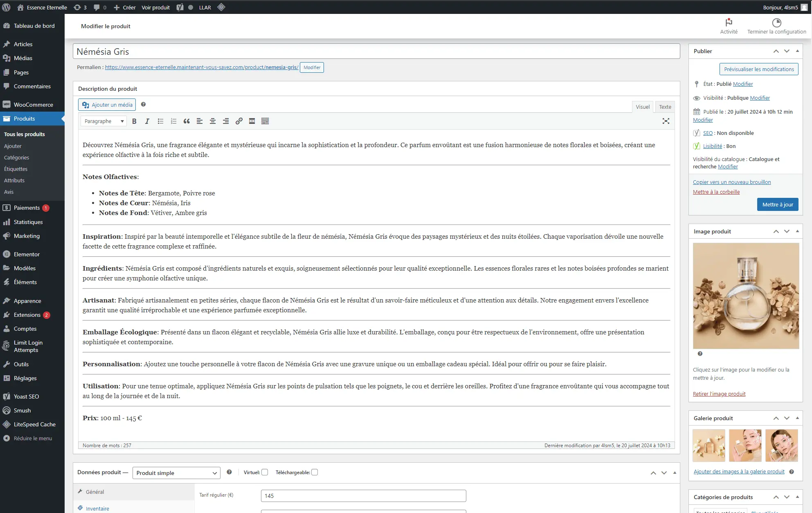Collapse the Catégories de produits panel
This screenshot has width=812, height=513.
tap(797, 497)
